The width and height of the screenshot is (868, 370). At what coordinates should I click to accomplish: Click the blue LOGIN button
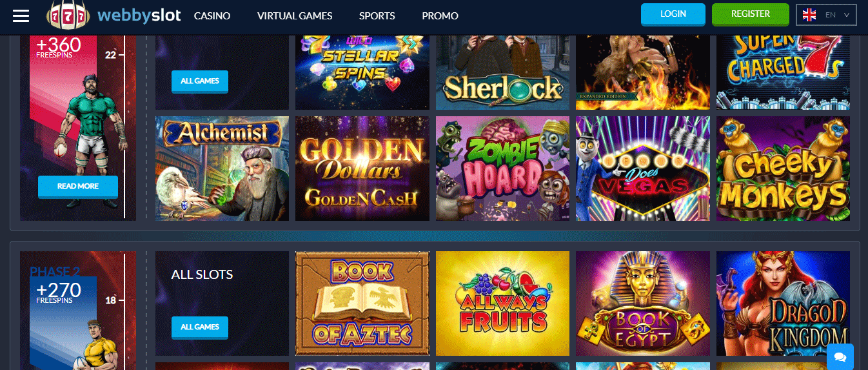point(673,14)
